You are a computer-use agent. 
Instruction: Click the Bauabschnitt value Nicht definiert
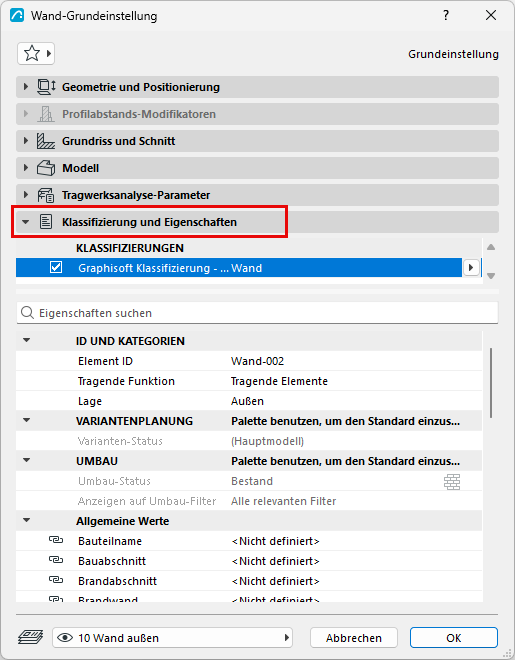[x=276, y=561]
